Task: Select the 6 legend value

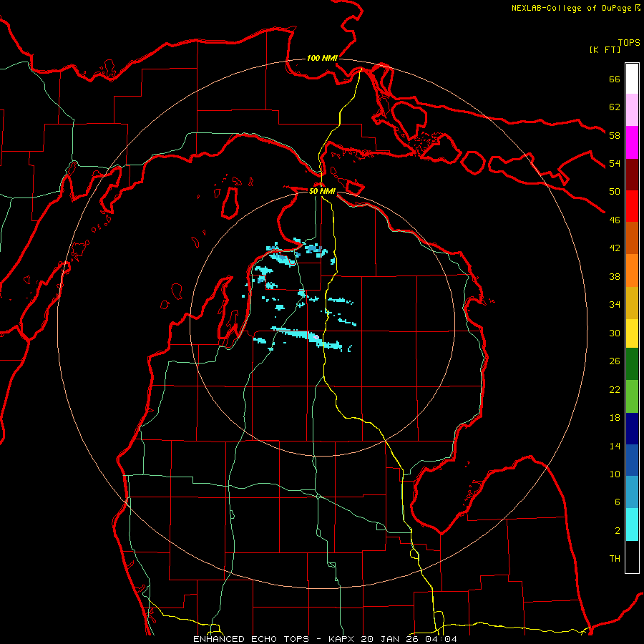Action: [618, 502]
